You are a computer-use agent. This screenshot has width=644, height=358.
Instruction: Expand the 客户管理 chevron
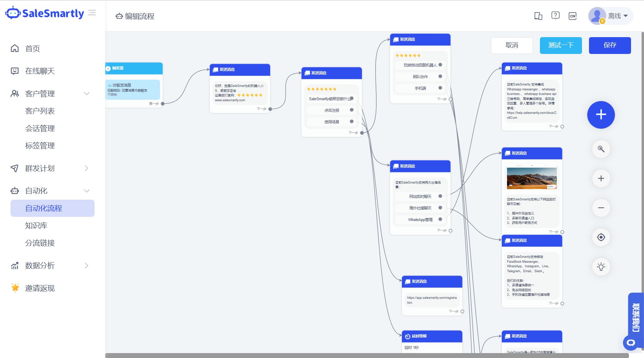tap(87, 94)
